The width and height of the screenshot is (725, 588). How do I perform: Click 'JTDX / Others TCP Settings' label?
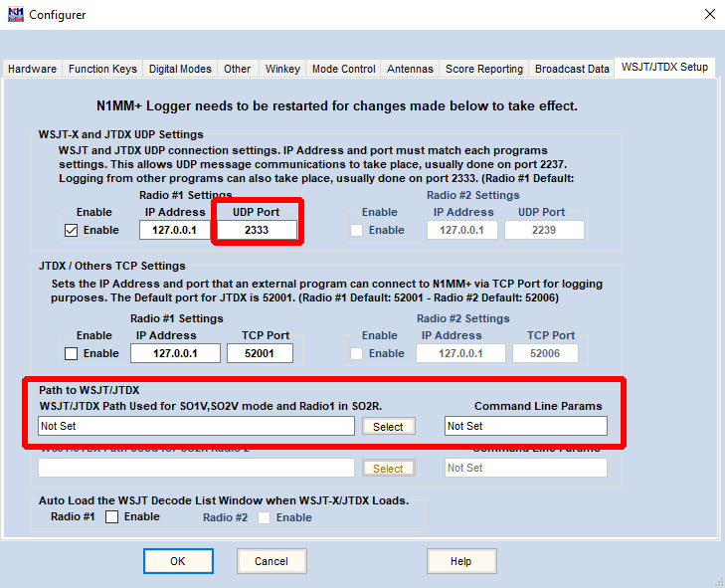[x=112, y=266]
